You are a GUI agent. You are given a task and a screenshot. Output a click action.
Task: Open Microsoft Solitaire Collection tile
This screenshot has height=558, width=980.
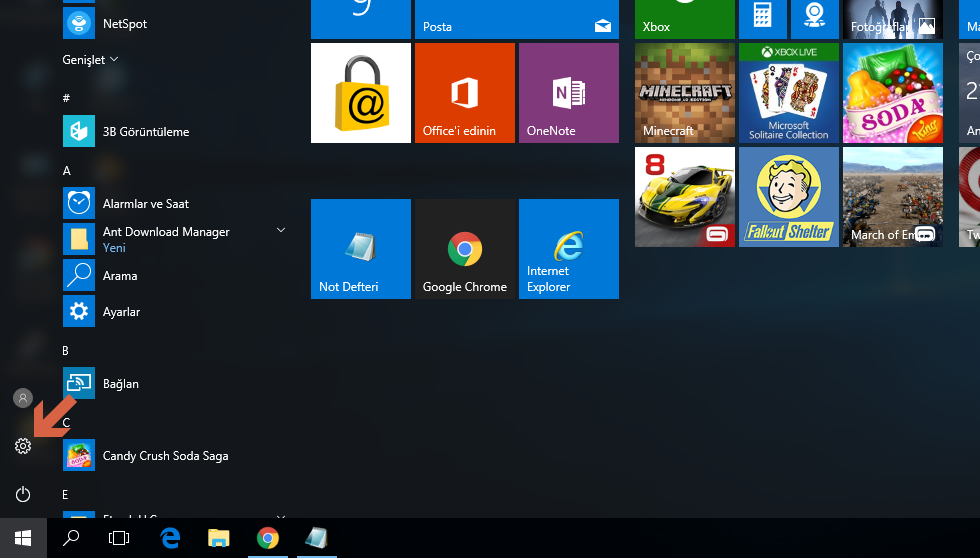(789, 93)
